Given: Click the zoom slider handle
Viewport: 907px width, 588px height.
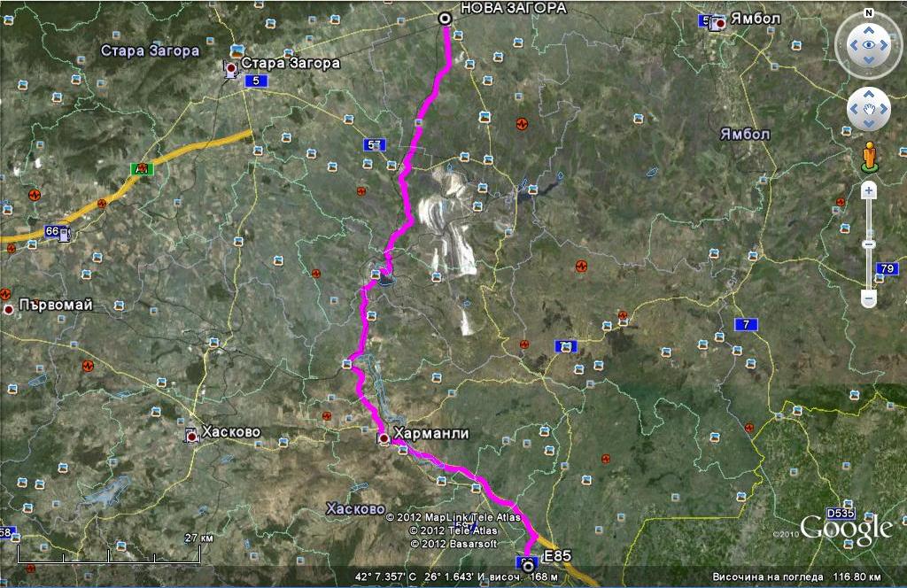Looking at the screenshot, I should click(869, 244).
